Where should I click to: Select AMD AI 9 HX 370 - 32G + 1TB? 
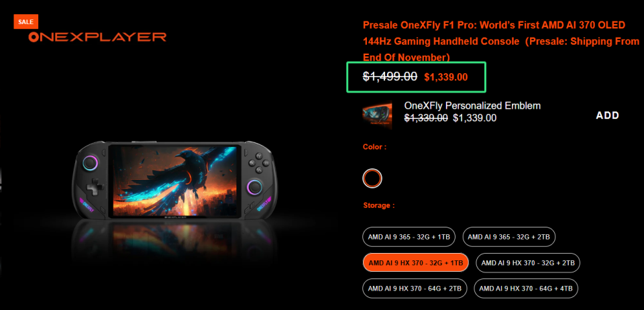[415, 262]
